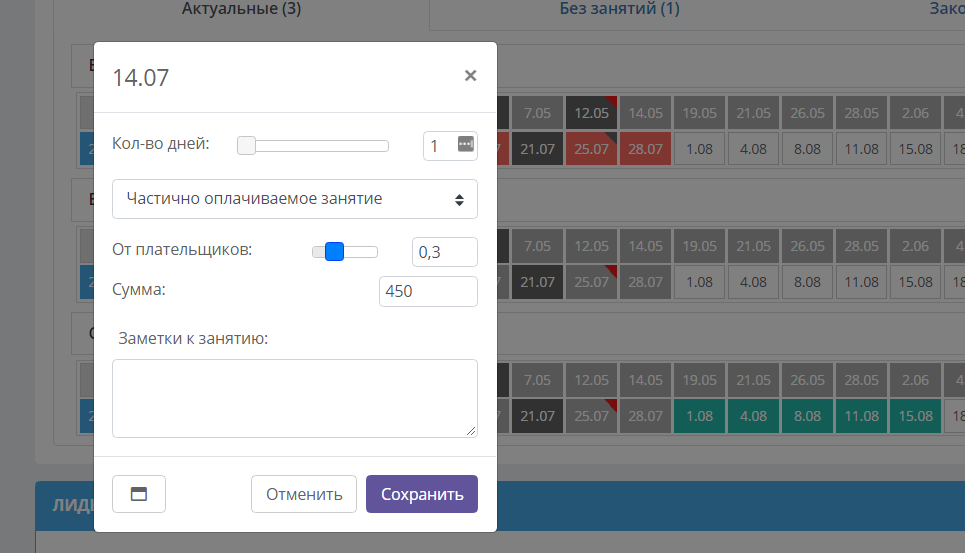Click the 2.06 cell in the top group
The height and width of the screenshot is (553, 965).
(916, 113)
